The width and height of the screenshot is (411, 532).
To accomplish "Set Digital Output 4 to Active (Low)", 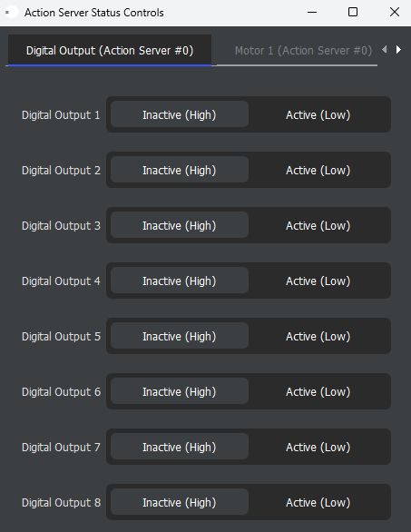I will point(318,281).
